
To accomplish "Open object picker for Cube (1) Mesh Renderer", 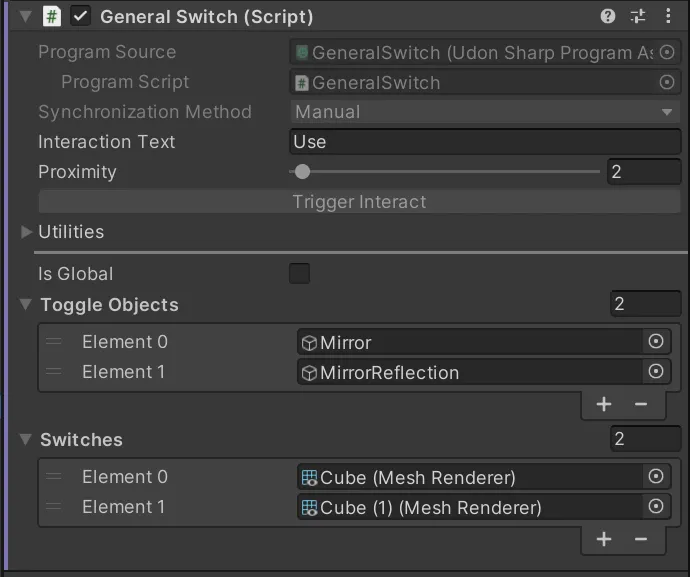I will point(656,506).
